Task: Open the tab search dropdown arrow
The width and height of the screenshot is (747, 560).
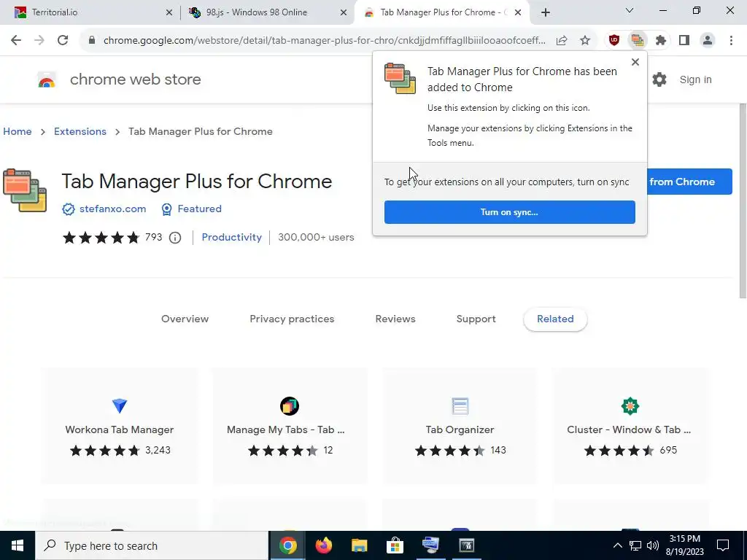Action: click(x=630, y=10)
